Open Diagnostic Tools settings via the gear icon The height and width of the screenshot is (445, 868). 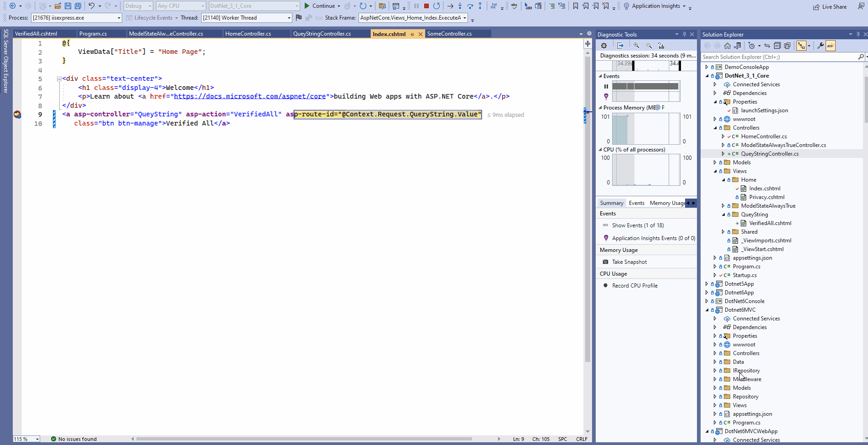[603, 45]
